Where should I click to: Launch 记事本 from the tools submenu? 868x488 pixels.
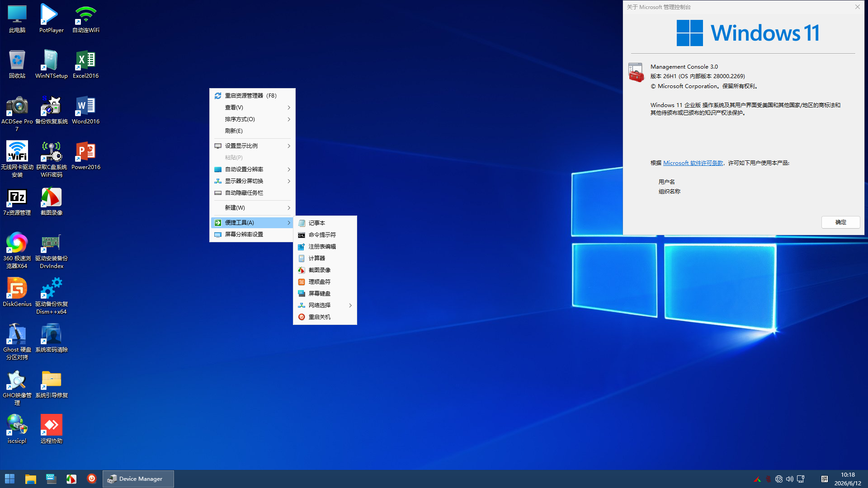point(325,223)
